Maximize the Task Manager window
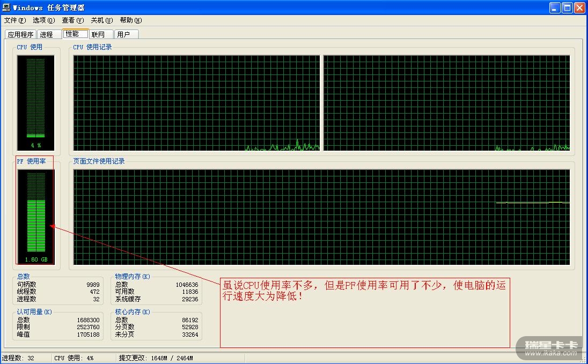588x364 pixels. pos(568,8)
